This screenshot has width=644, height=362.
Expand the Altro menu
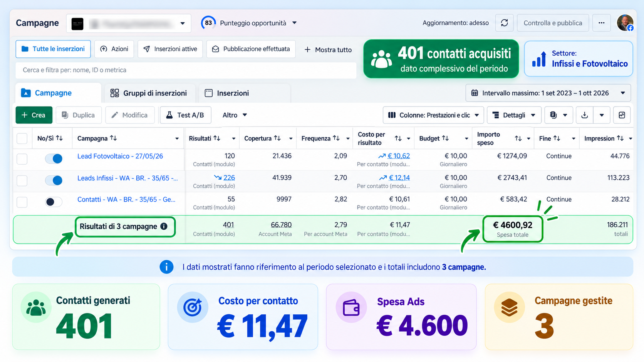(235, 115)
